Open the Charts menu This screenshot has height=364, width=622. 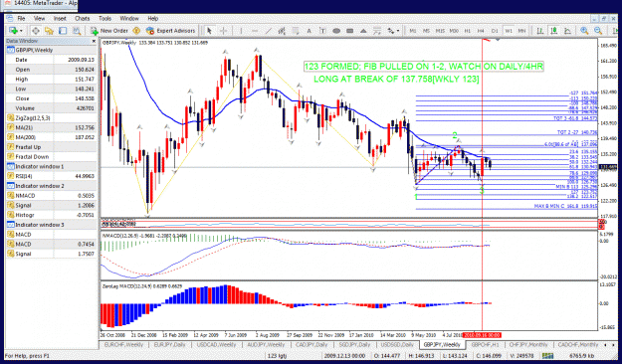point(83,18)
